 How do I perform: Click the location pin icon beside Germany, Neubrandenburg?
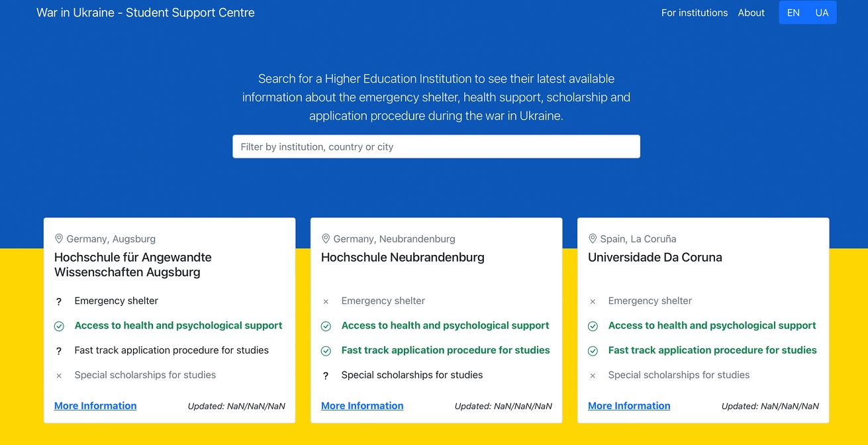click(x=326, y=238)
